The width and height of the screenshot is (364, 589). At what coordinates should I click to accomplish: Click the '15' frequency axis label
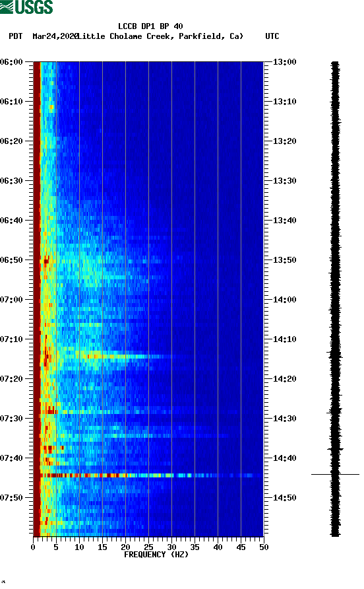click(x=102, y=547)
